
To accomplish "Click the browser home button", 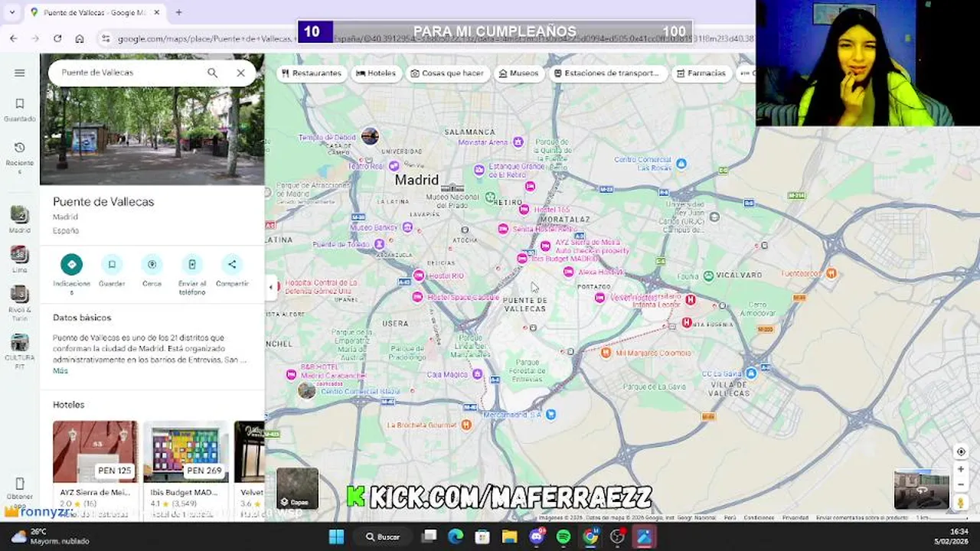I will [x=80, y=38].
